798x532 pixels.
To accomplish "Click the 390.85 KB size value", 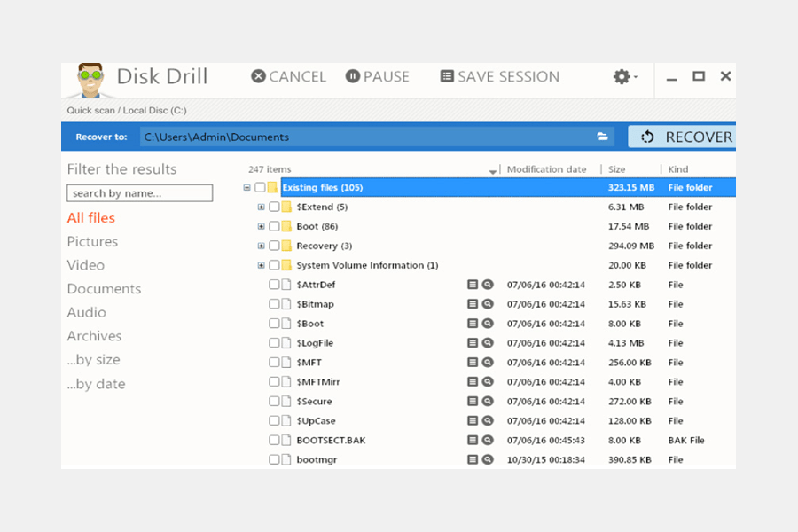I will tap(630, 459).
